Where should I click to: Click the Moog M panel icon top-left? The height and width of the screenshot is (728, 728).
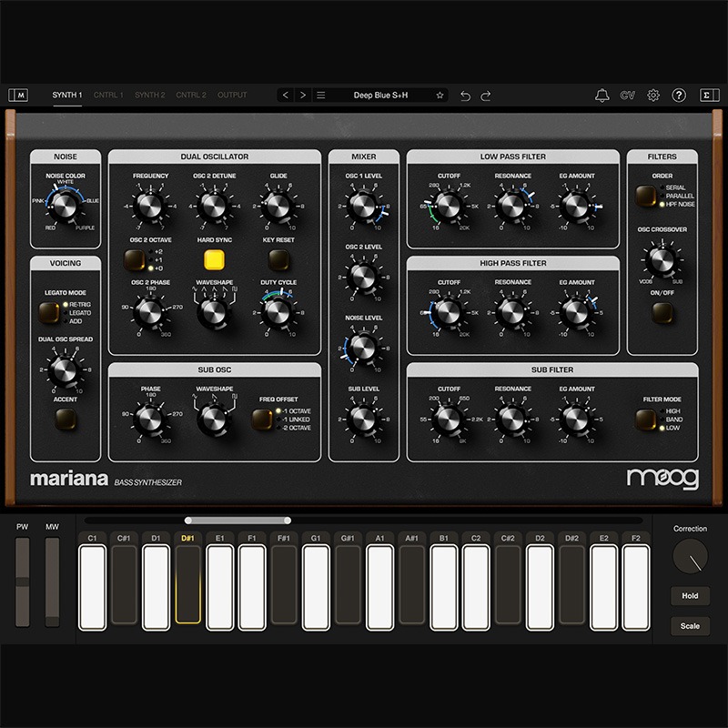tap(18, 96)
